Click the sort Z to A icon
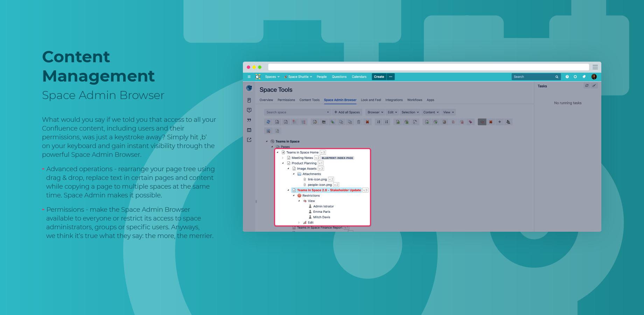Image resolution: width=644 pixels, height=315 pixels. (386, 122)
